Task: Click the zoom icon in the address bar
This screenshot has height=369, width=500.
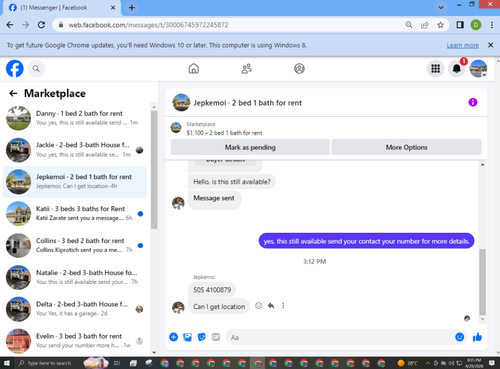Action: tap(409, 25)
